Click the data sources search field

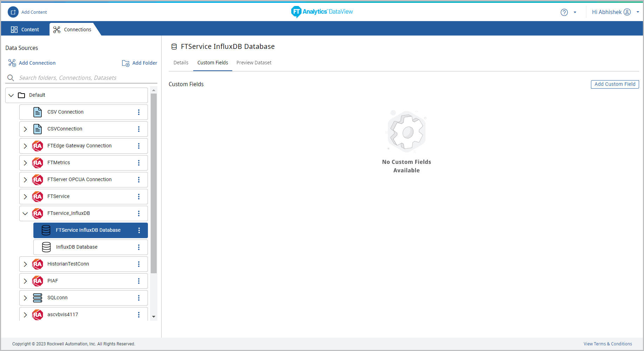pos(81,78)
